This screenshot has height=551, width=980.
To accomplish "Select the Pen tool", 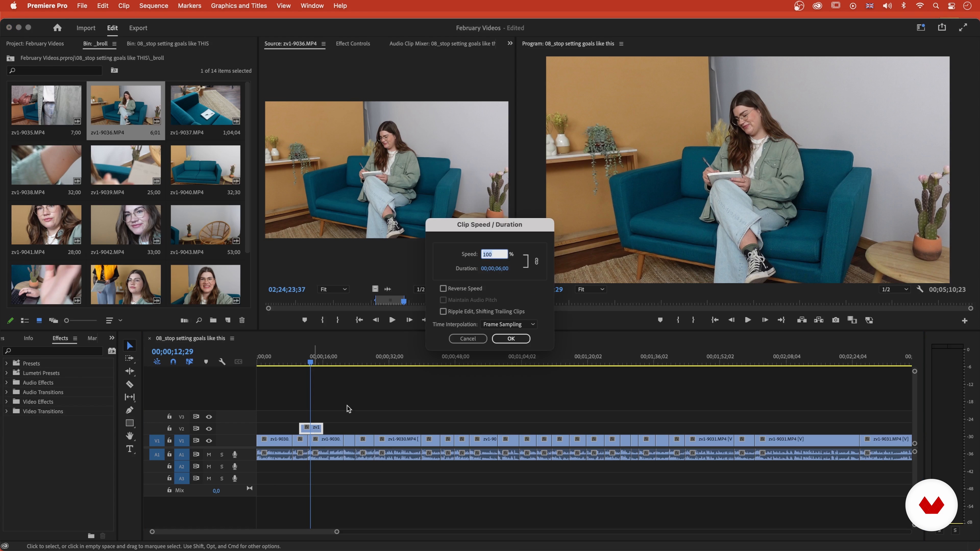I will 130,410.
